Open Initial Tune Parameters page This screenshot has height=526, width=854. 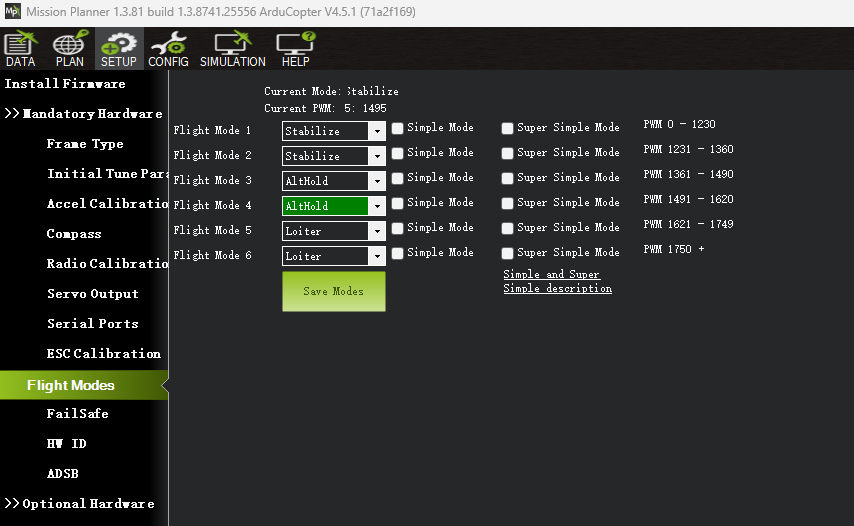point(107,174)
